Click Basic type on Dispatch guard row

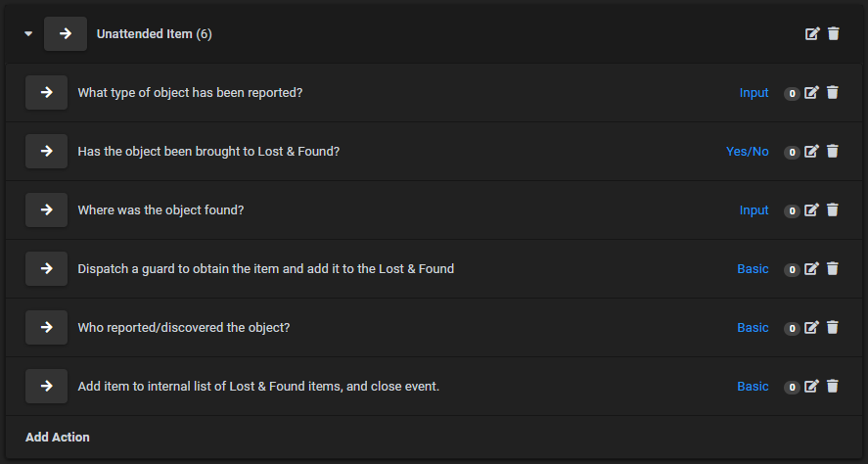[x=753, y=269]
